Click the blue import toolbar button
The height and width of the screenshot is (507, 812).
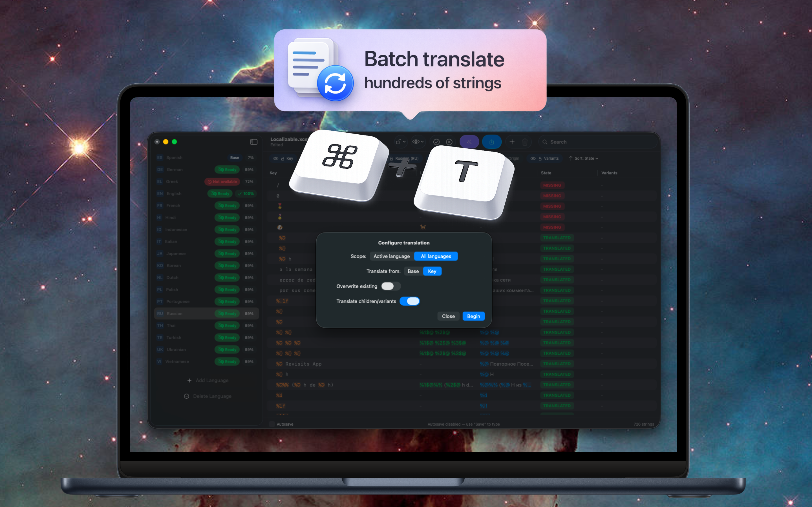coord(491,142)
